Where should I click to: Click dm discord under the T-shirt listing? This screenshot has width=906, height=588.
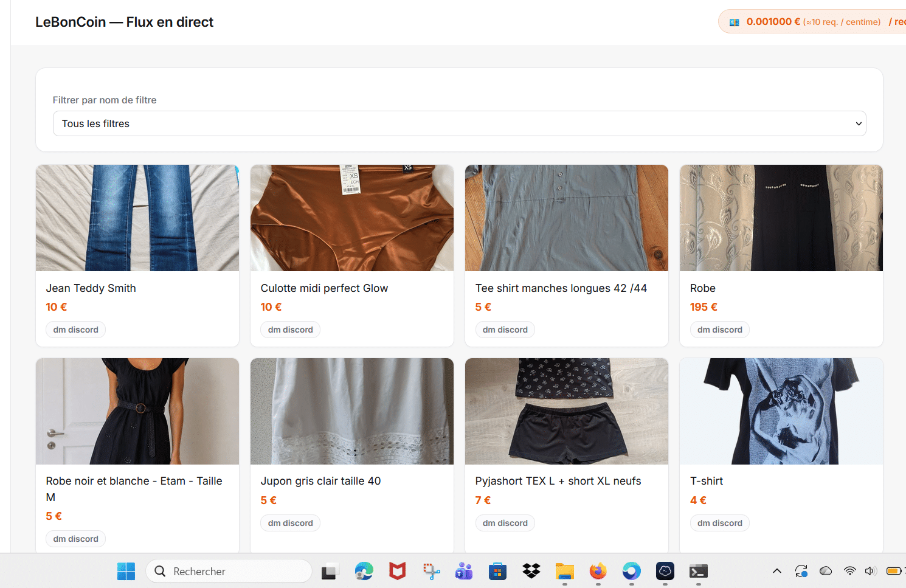719,523
